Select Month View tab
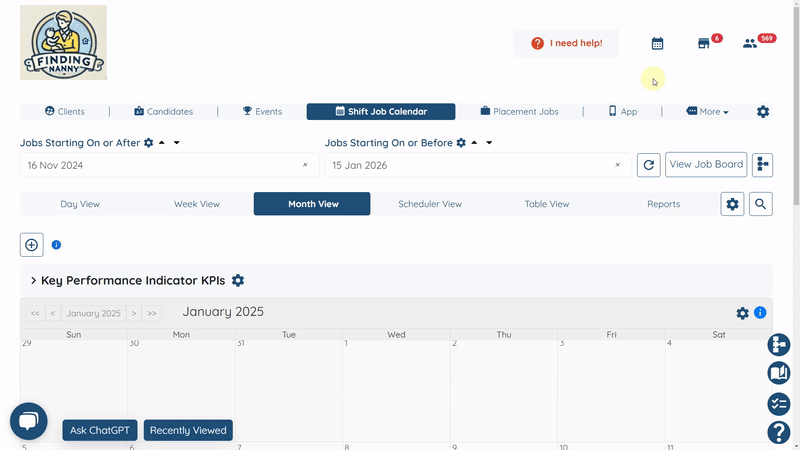This screenshot has height=450, width=800. coord(312,204)
